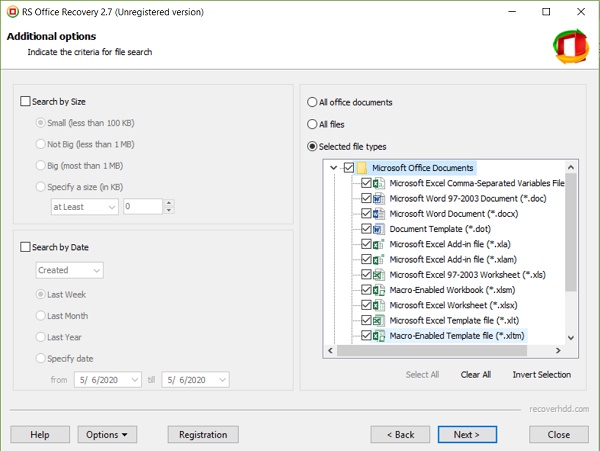Click the Excel Template (*.xlt) file icon
Image resolution: width=600 pixels, height=451 pixels.
click(x=379, y=321)
